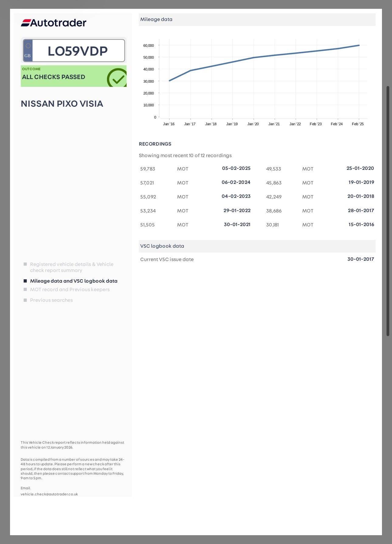Click the LO59VDP registration plate
The height and width of the screenshot is (544, 392).
(x=77, y=51)
